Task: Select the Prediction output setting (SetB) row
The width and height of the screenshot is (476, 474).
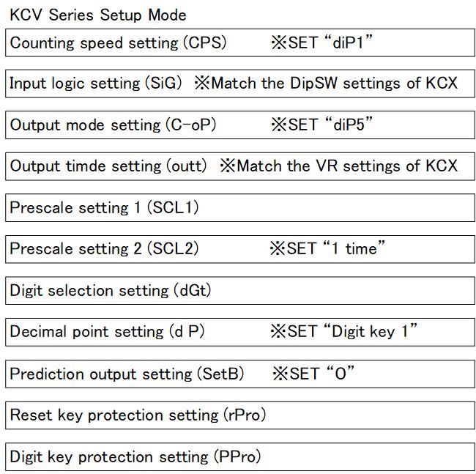Action: [x=240, y=374]
